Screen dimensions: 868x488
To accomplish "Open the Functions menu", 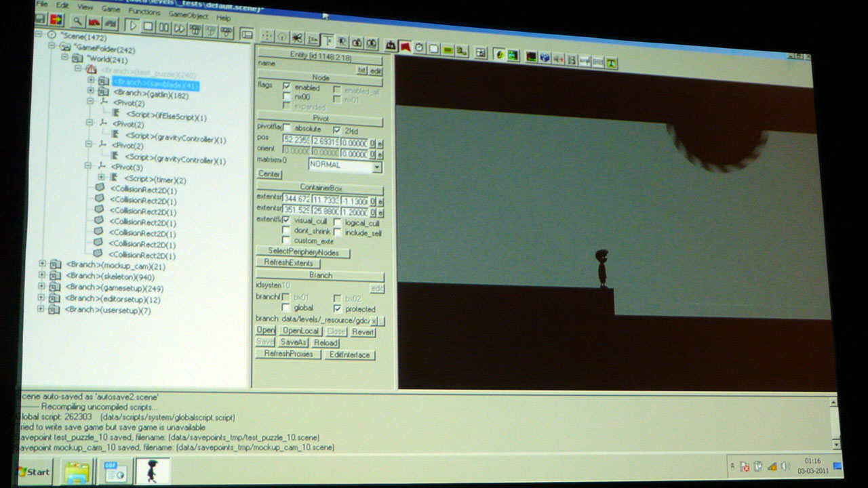I will 144,12.
